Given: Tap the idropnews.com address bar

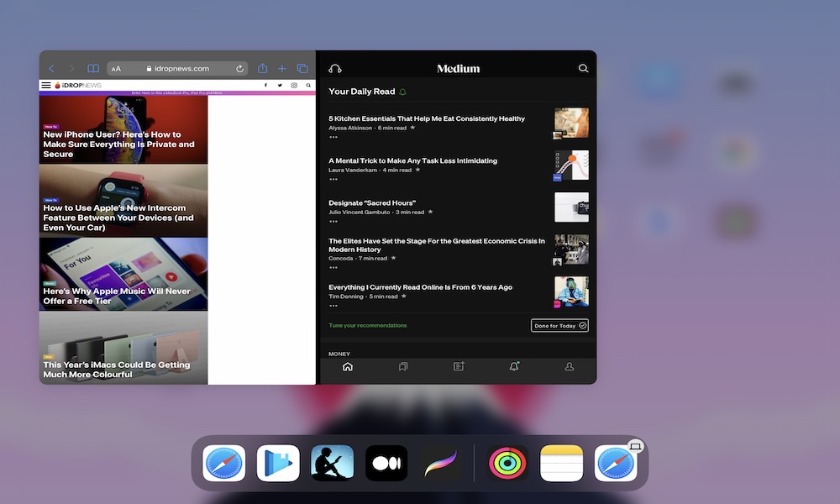Looking at the screenshot, I should [x=177, y=69].
